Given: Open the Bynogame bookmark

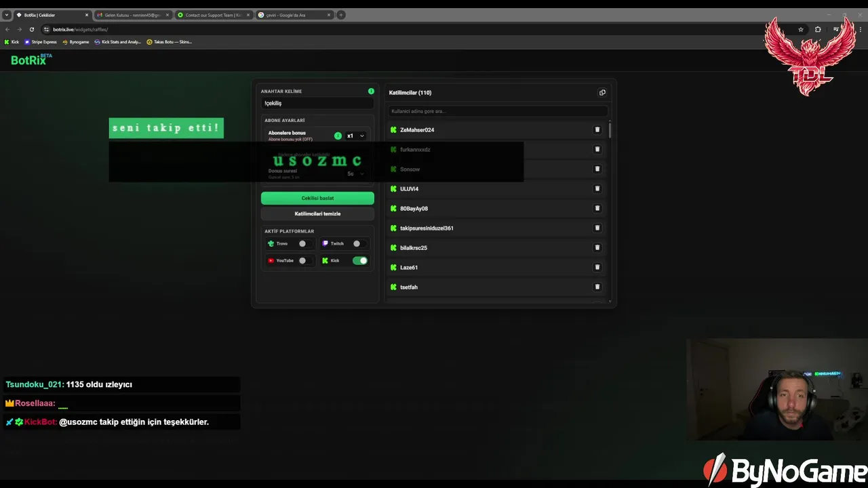Looking at the screenshot, I should pyautogui.click(x=76, y=42).
